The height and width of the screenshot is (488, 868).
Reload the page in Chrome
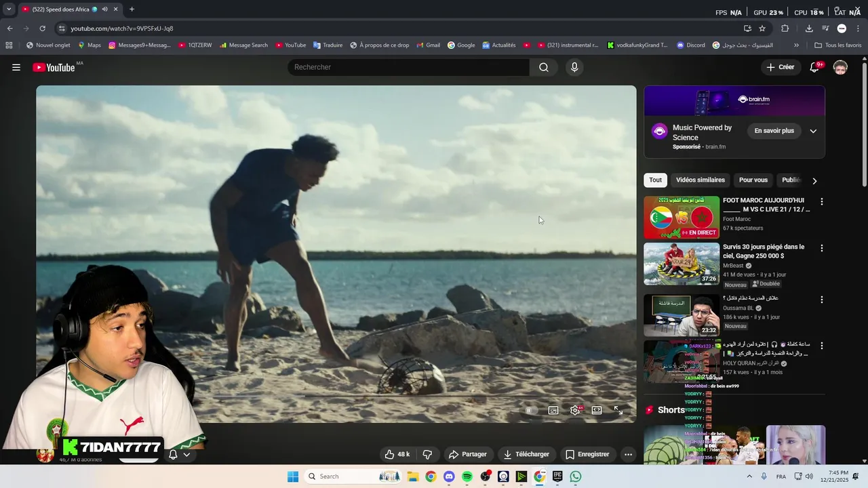coord(42,28)
